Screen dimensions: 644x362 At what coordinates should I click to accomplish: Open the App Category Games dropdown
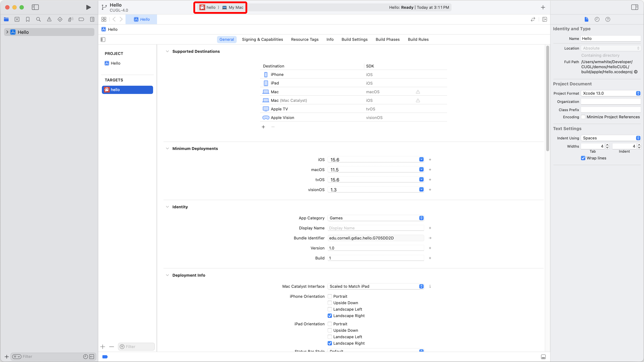375,218
